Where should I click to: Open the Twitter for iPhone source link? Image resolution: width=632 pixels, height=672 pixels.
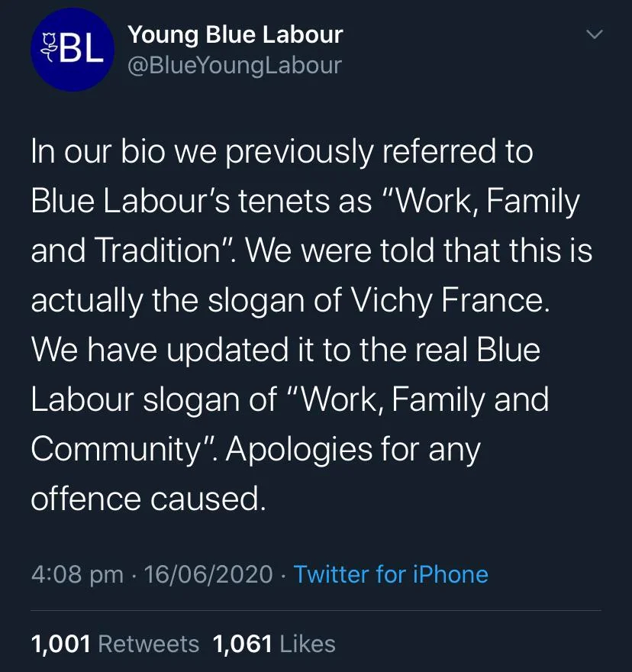coord(391,573)
